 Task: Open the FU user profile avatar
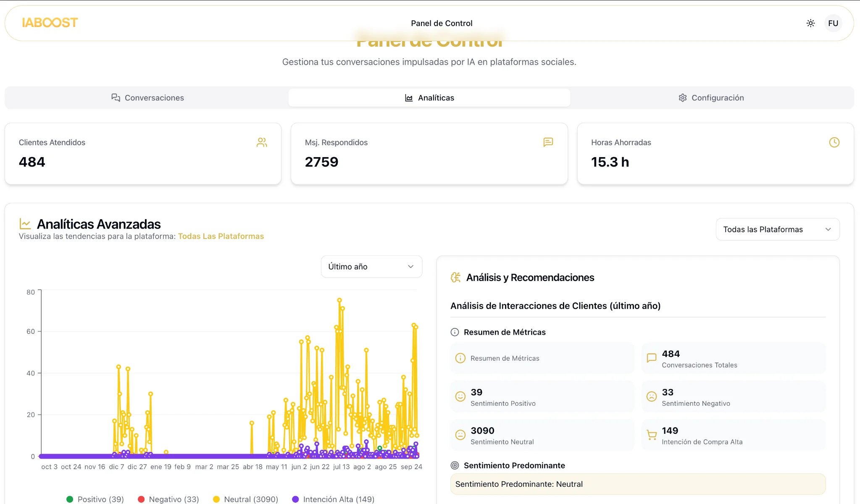tap(832, 23)
